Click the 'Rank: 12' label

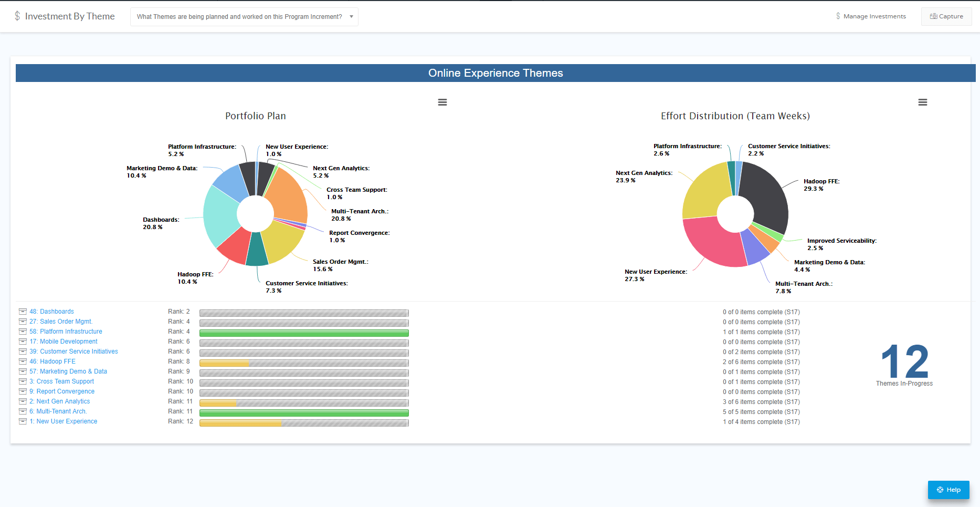181,421
